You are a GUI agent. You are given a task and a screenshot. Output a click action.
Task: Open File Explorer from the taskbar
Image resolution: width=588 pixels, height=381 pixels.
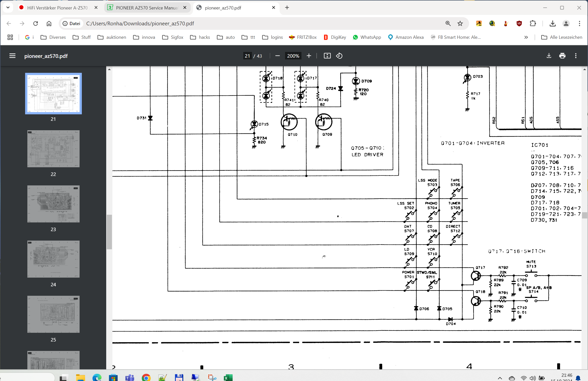coord(81,378)
